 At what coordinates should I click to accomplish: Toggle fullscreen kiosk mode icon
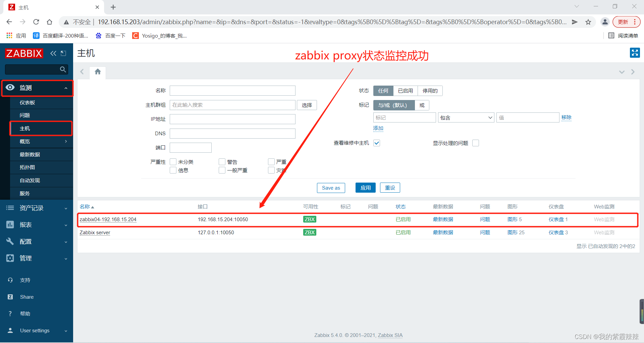pos(635,53)
